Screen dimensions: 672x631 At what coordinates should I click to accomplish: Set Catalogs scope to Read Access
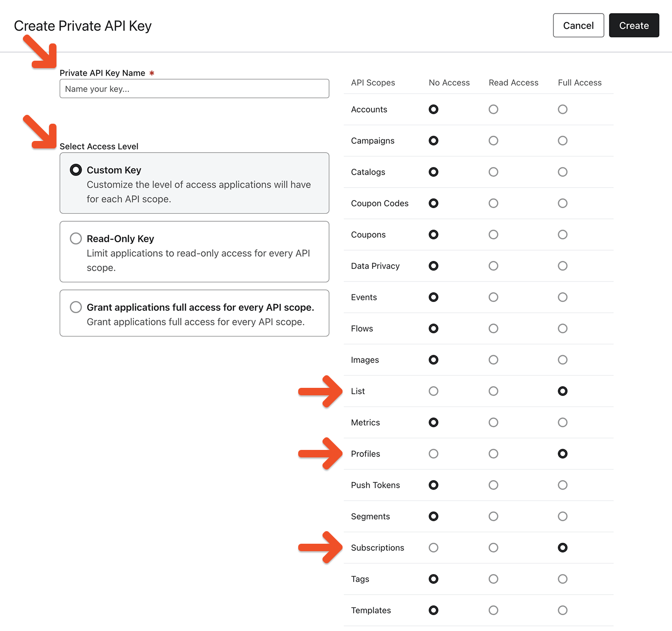pyautogui.click(x=493, y=172)
